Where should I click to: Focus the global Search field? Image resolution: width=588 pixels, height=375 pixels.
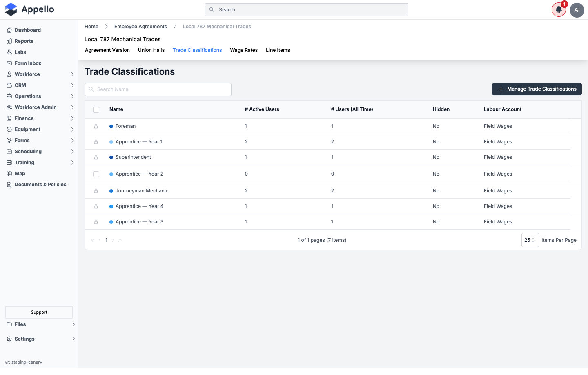click(307, 10)
